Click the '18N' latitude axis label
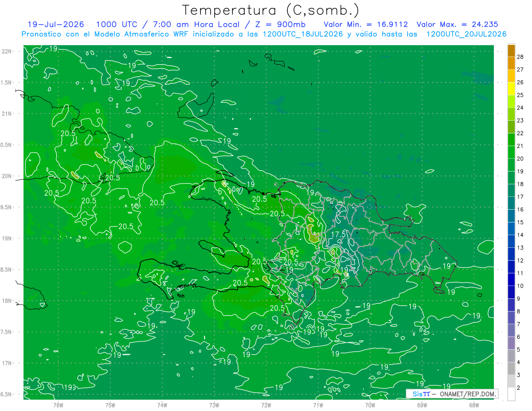The height and width of the screenshot is (411, 532). click(7, 301)
